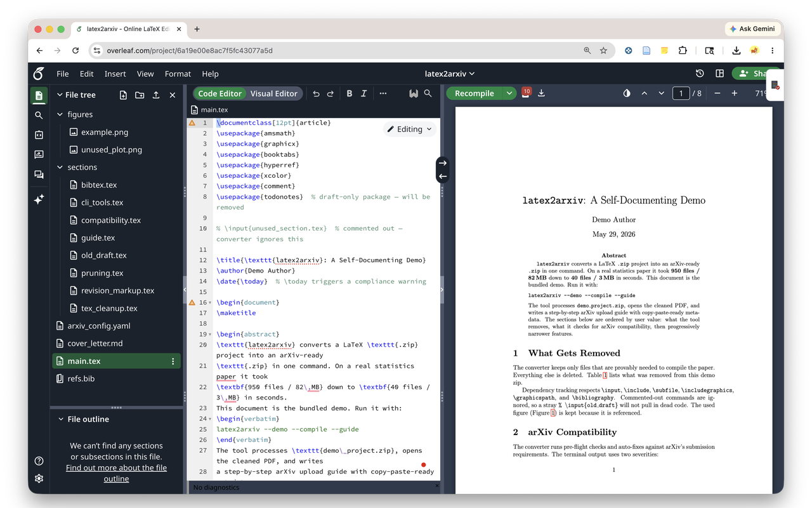The width and height of the screenshot is (812, 508).
Task: Open the chat panel in left rail
Action: click(x=39, y=175)
